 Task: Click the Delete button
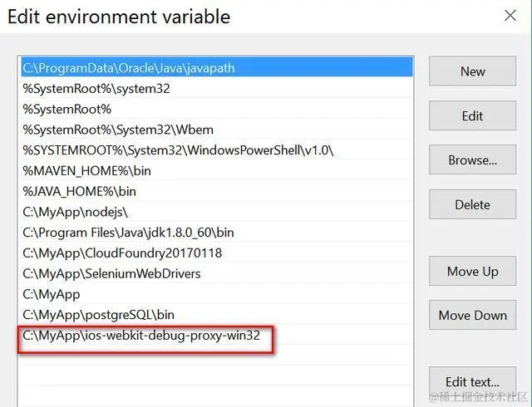tap(472, 204)
